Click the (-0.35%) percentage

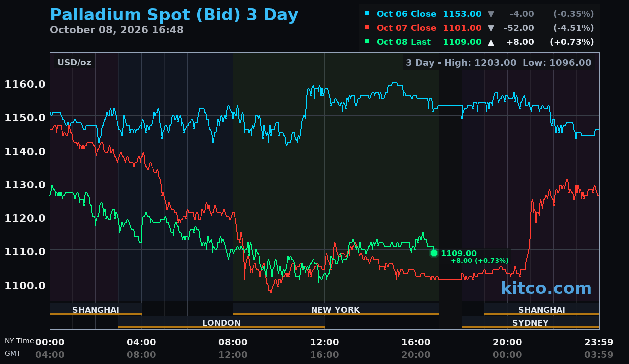point(574,14)
